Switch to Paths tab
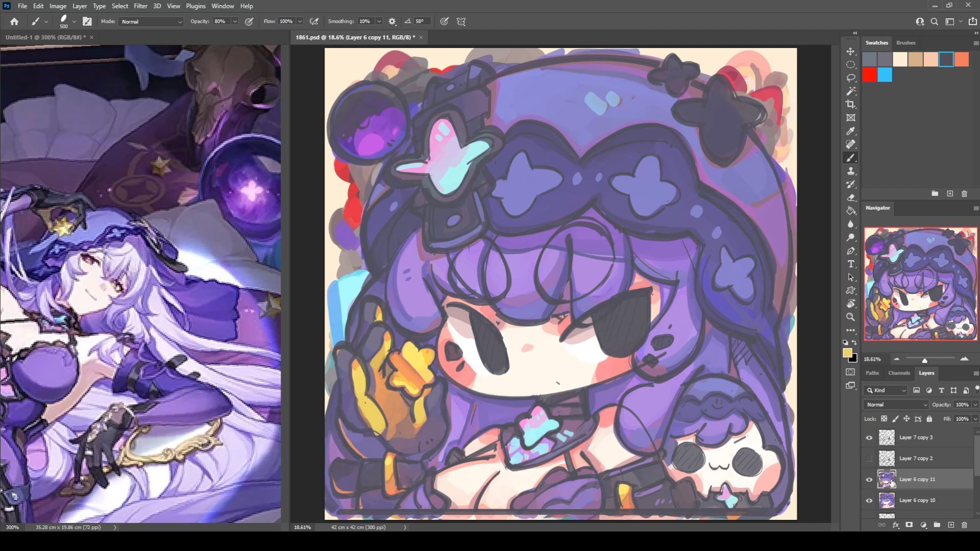980x551 pixels. click(872, 373)
